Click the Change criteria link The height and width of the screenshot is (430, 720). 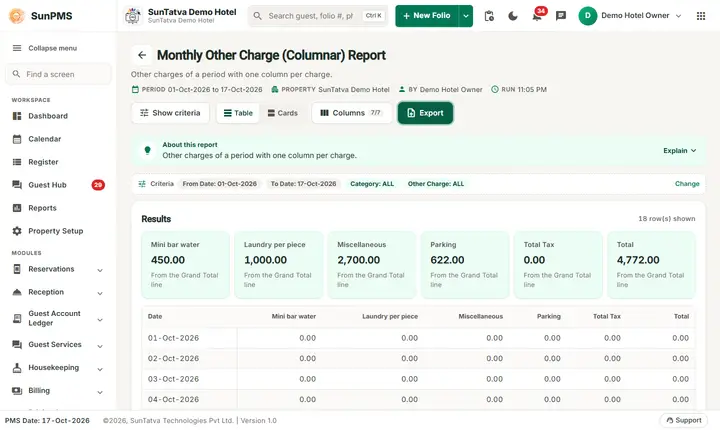click(687, 184)
